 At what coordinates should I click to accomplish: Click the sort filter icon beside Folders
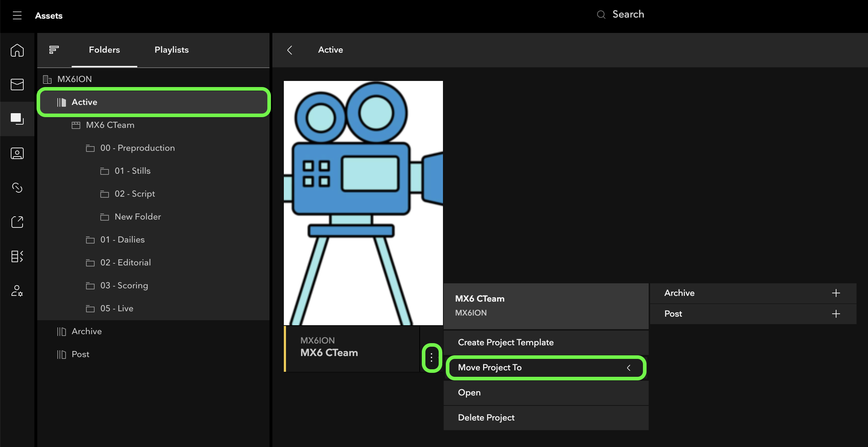pyautogui.click(x=54, y=50)
